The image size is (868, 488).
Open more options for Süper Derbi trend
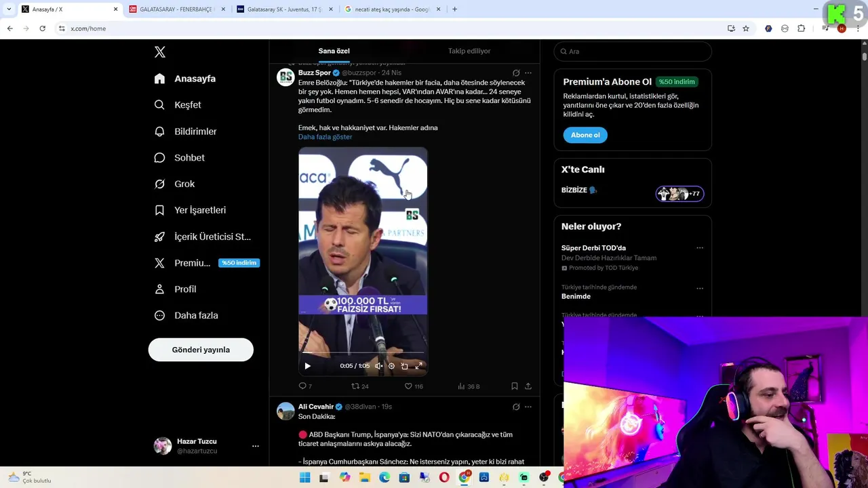700,248
